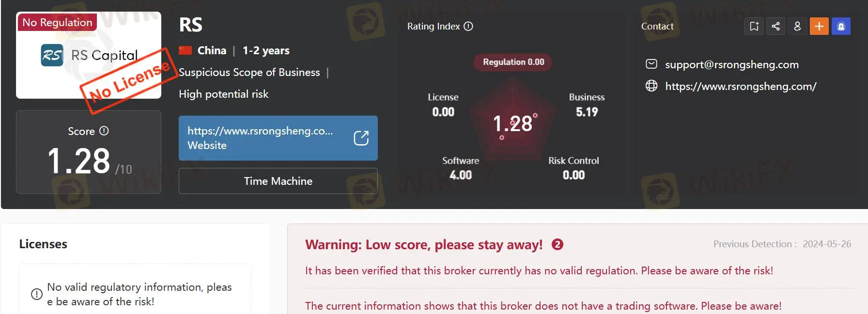
Task: Click the support@rsrongsheng.com email link
Action: tap(731, 64)
